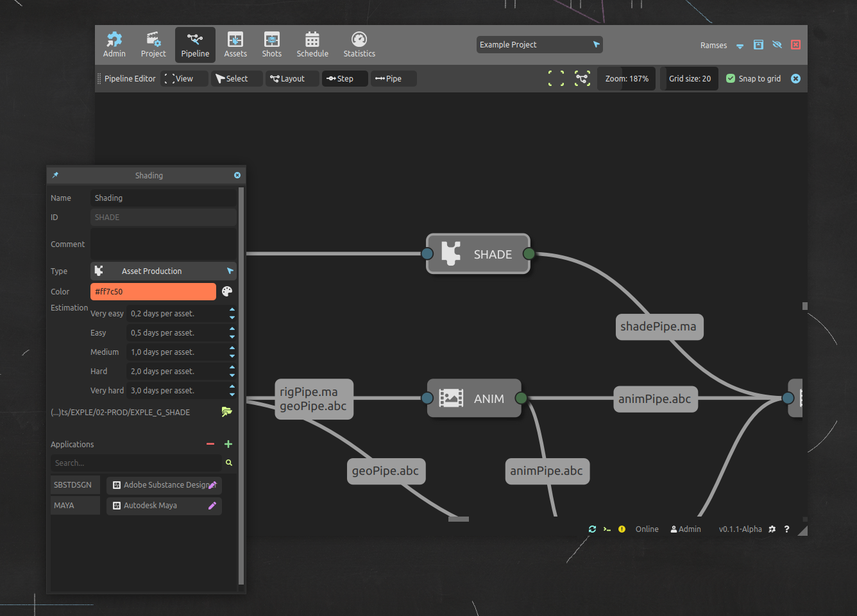Open the SHADE folder location icon
The width and height of the screenshot is (857, 616).
227,412
